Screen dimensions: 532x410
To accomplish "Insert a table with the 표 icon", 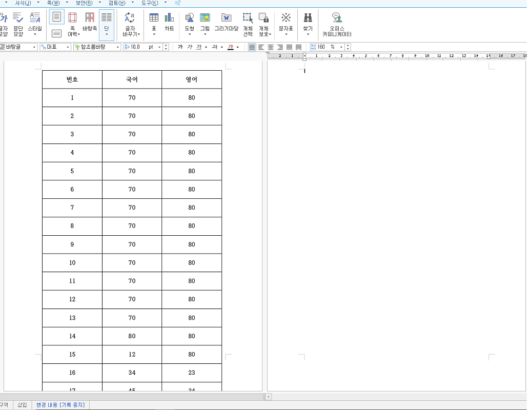I will tap(154, 24).
